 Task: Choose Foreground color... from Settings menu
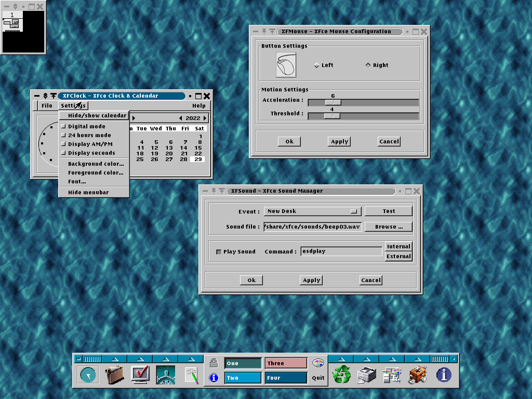[x=94, y=172]
